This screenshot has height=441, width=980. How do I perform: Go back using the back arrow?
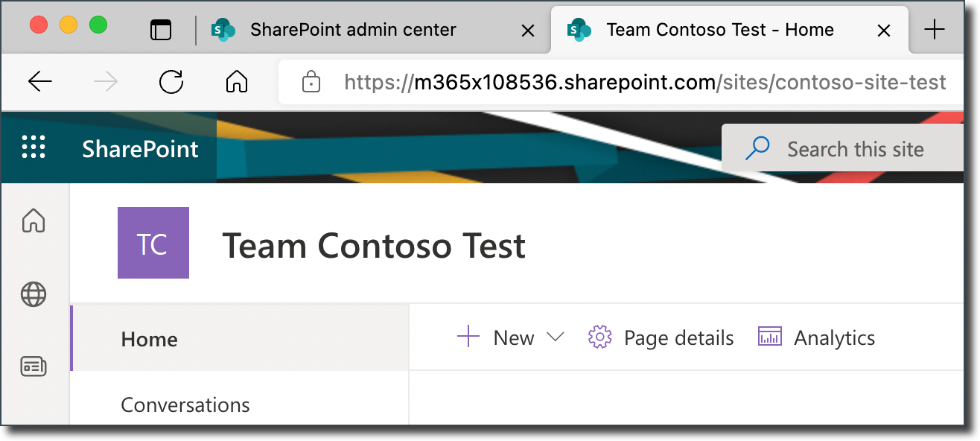tap(40, 82)
